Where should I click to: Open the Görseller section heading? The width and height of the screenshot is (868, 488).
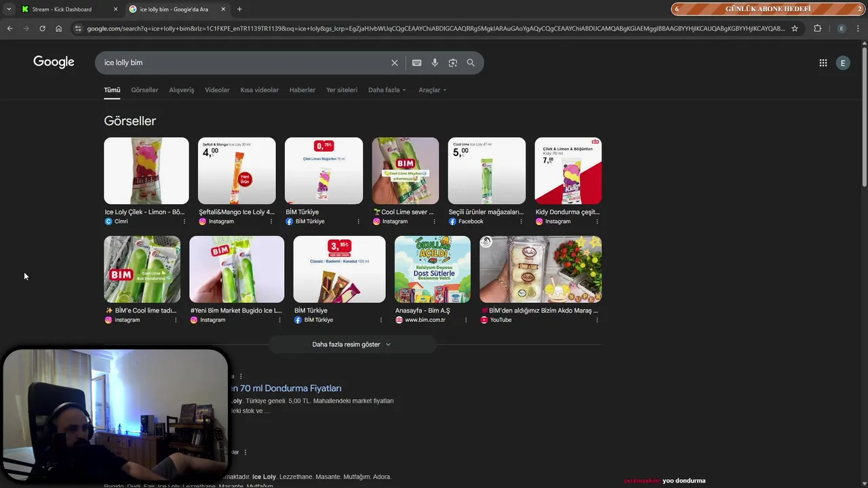click(130, 121)
